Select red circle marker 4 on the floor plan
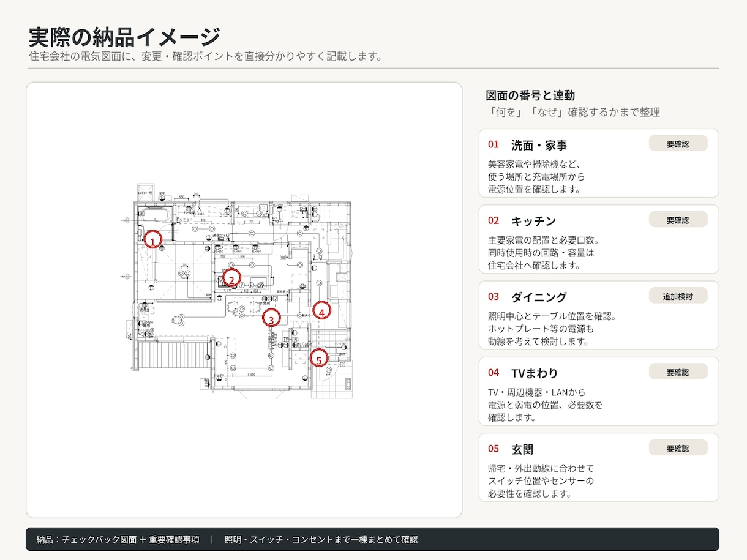The image size is (747, 560). [321, 311]
